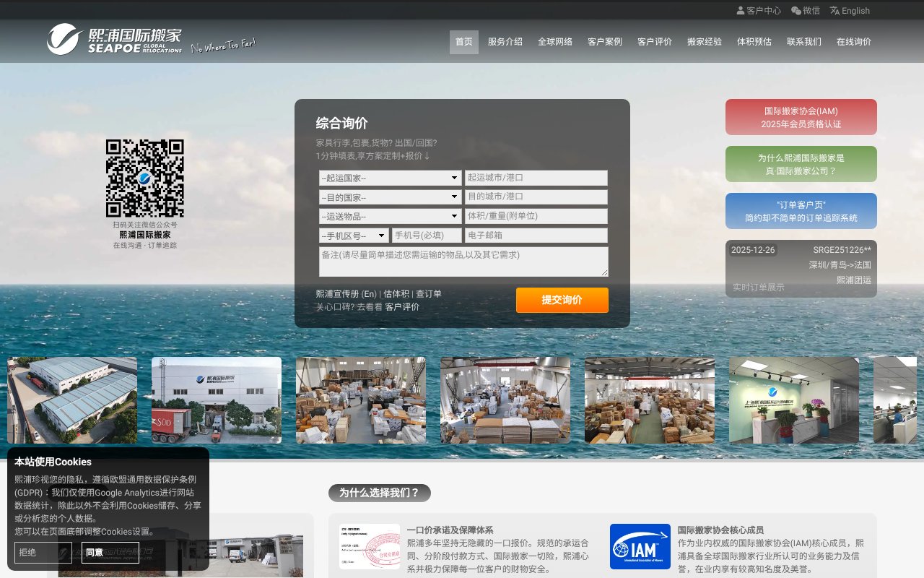Open 体积预估 from the navigation bar
Image resolution: width=924 pixels, height=578 pixels.
pos(754,41)
